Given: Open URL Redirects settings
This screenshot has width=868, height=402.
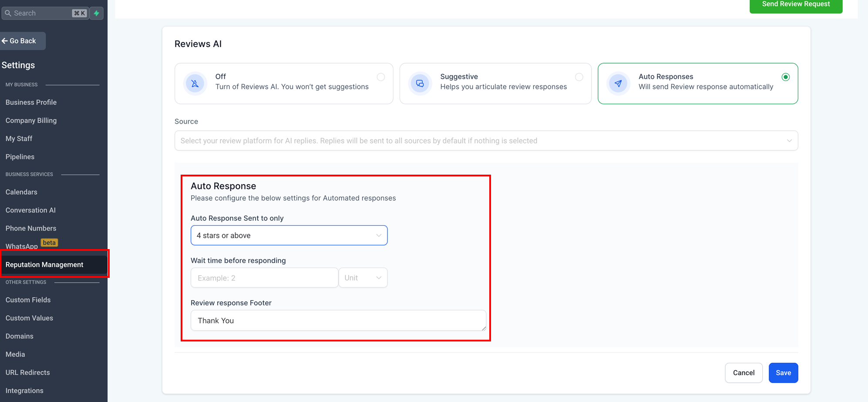Looking at the screenshot, I should 27,373.
